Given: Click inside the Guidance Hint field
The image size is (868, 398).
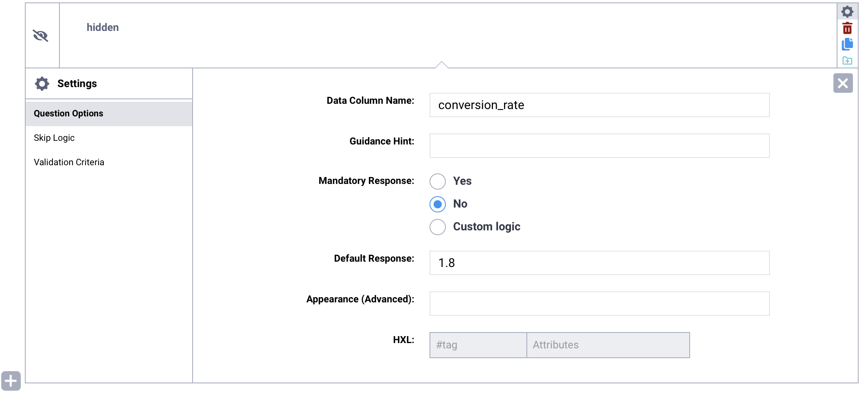Looking at the screenshot, I should click(599, 146).
